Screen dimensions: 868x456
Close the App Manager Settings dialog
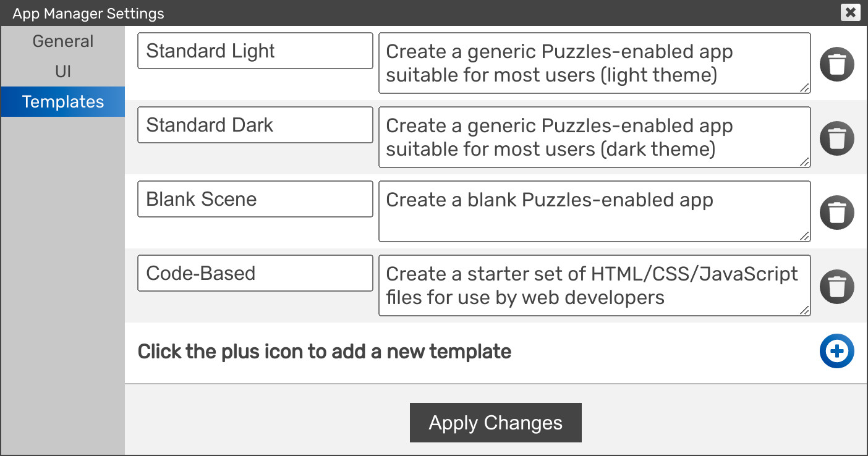pos(851,12)
